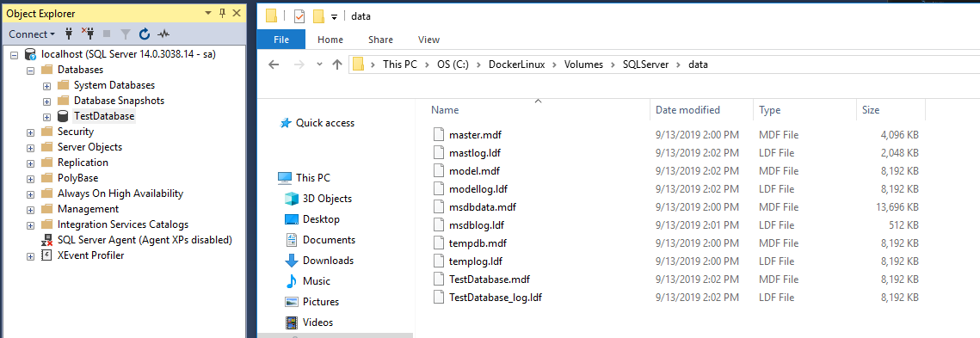Open the Connect dropdown
The image size is (980, 338).
click(32, 34)
